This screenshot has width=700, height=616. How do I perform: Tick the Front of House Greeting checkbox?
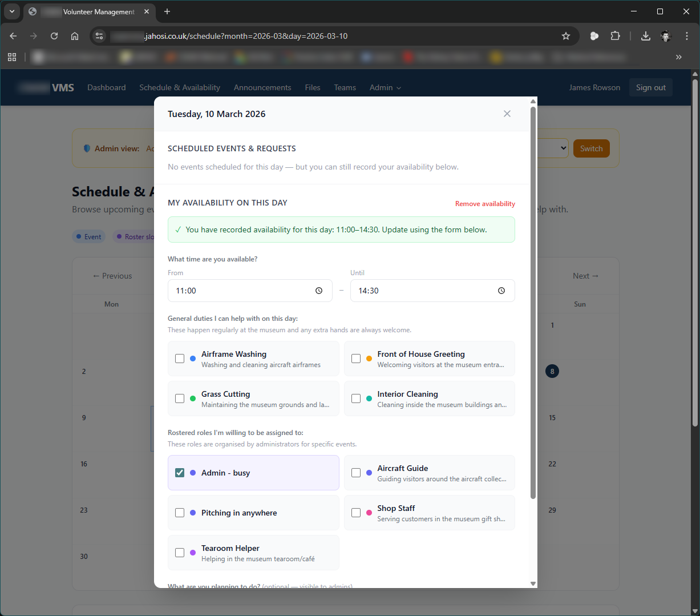[x=356, y=359]
